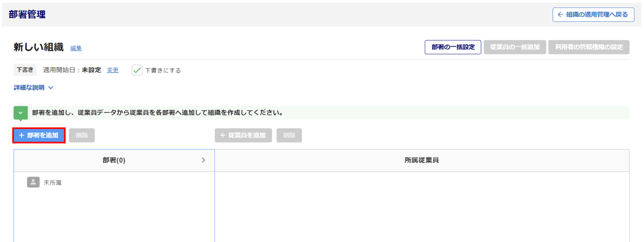Toggle the 下書きにする checkbox
The image size is (644, 242).
137,70
